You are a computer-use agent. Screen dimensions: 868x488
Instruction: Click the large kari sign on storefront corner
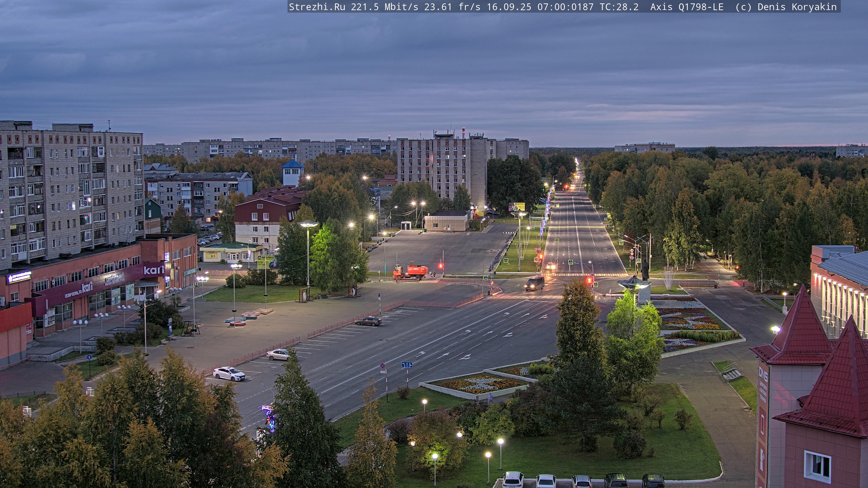[154, 270]
